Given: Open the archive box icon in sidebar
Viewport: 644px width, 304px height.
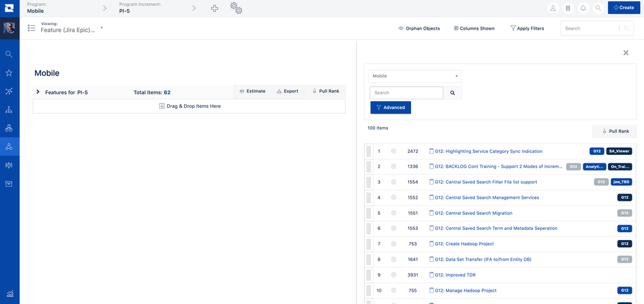Looking at the screenshot, I should tap(8, 184).
